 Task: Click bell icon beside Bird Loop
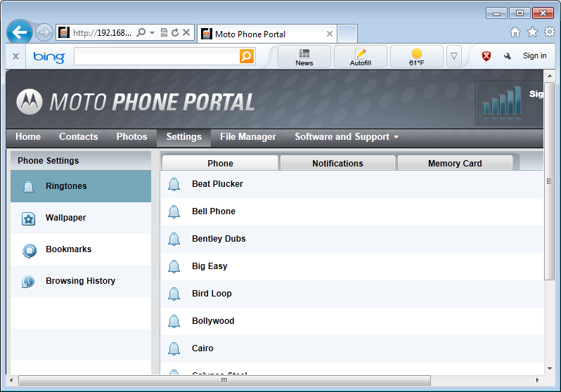(x=174, y=294)
